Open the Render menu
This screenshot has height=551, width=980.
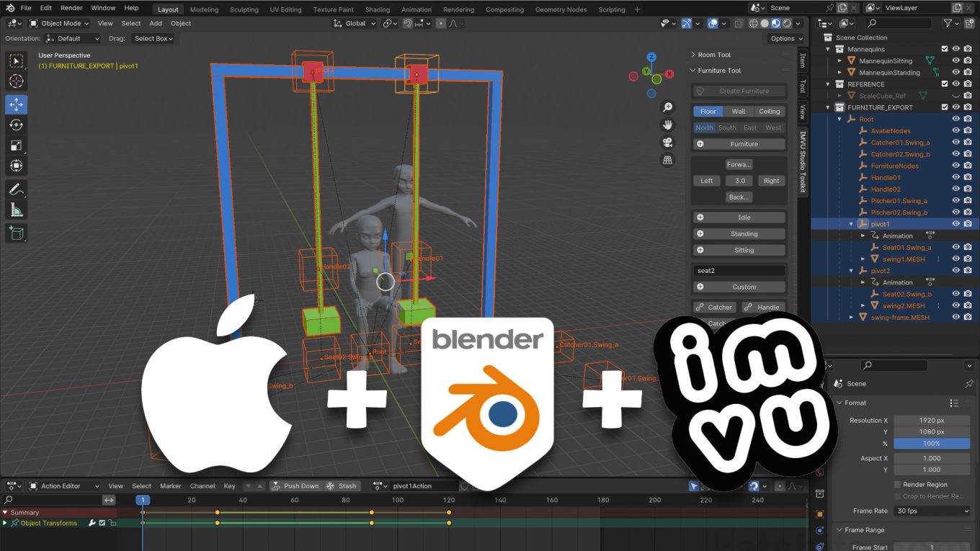click(71, 8)
